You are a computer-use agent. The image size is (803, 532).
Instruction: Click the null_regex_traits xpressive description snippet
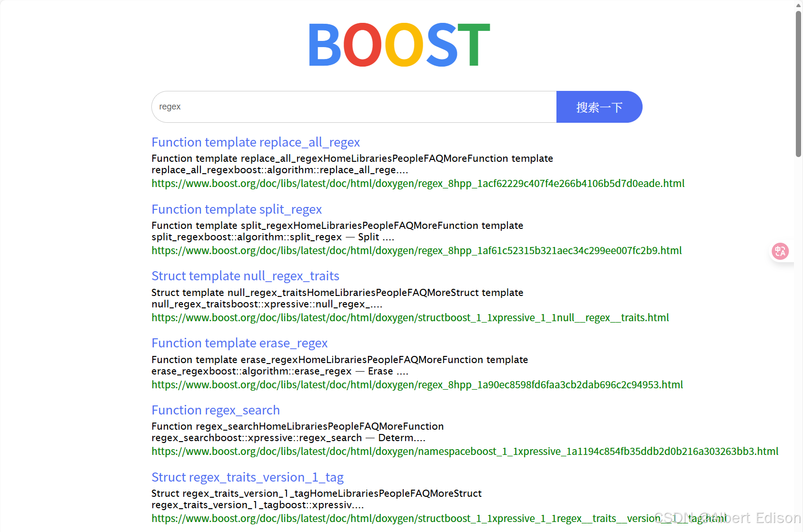[x=337, y=298]
